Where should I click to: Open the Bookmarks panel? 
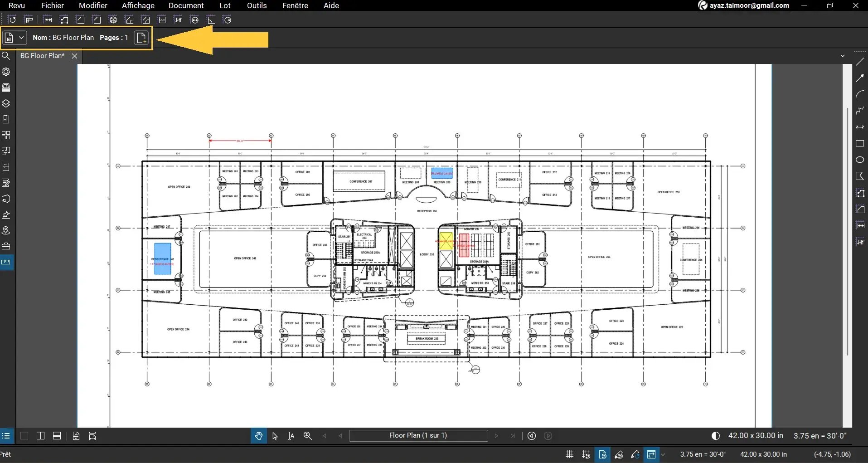click(x=6, y=119)
